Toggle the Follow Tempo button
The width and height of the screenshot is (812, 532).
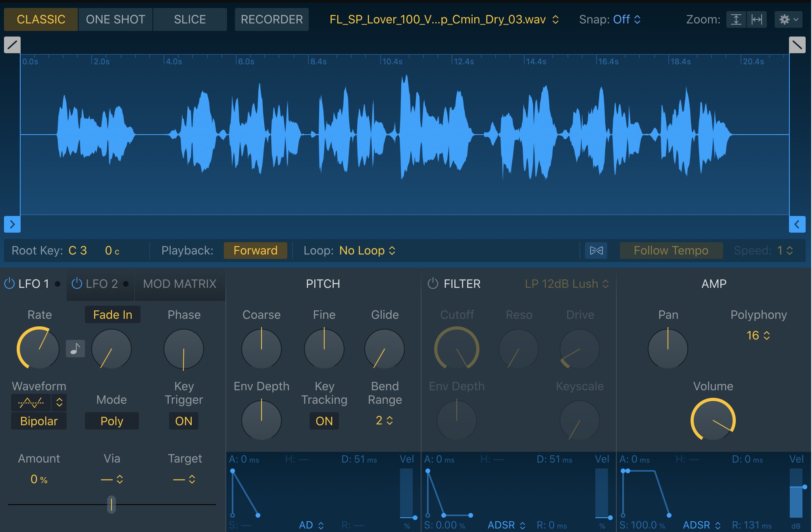click(x=671, y=251)
